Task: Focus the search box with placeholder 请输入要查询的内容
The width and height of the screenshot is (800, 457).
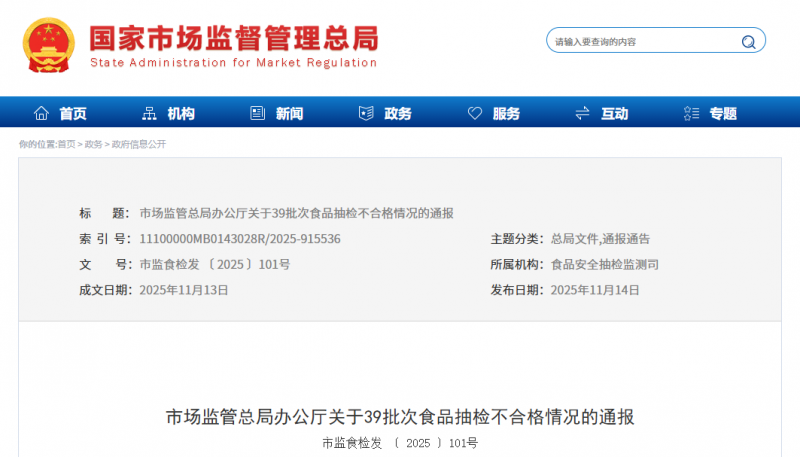Action: 645,41
